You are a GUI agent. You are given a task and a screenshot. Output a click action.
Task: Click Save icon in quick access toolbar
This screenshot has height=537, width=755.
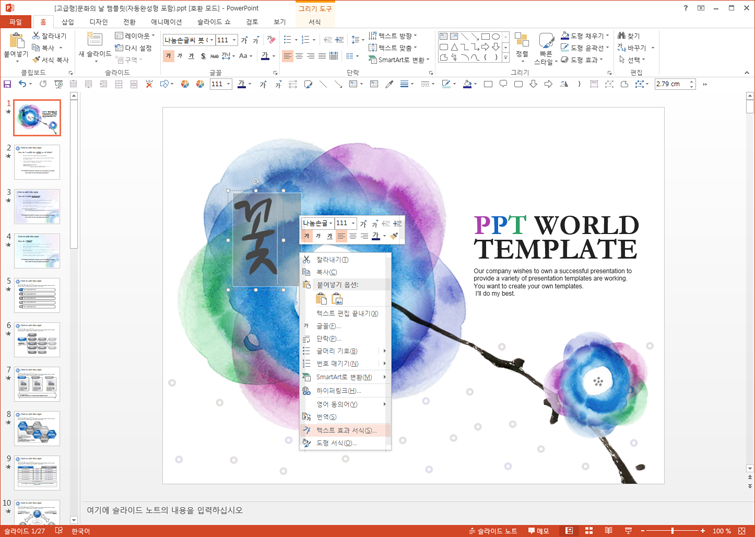tap(7, 84)
